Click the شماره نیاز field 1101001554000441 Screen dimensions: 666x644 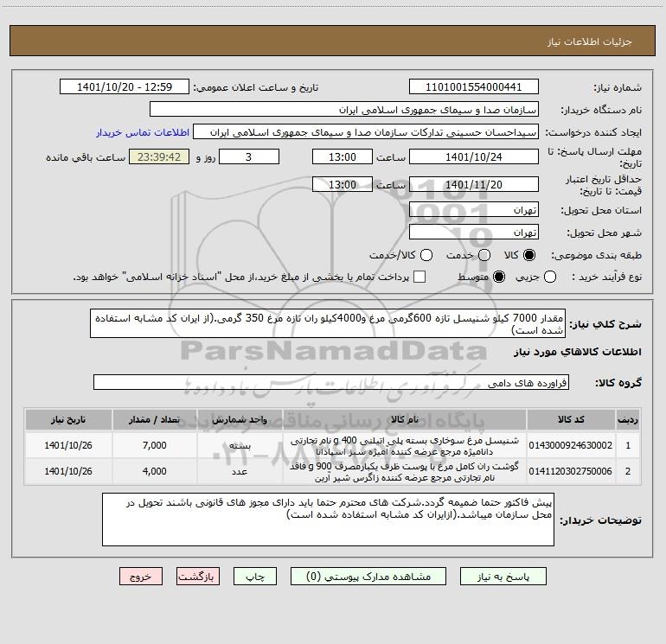pyautogui.click(x=474, y=87)
